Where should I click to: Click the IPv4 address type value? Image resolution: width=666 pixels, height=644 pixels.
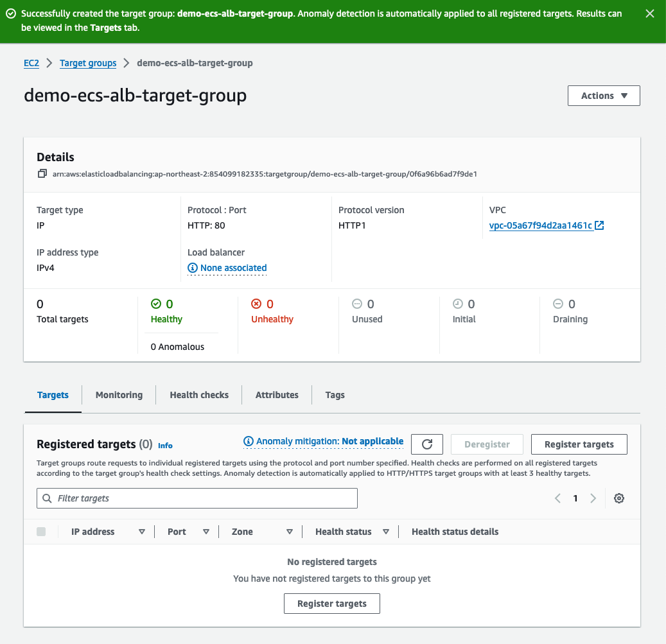[x=46, y=268]
